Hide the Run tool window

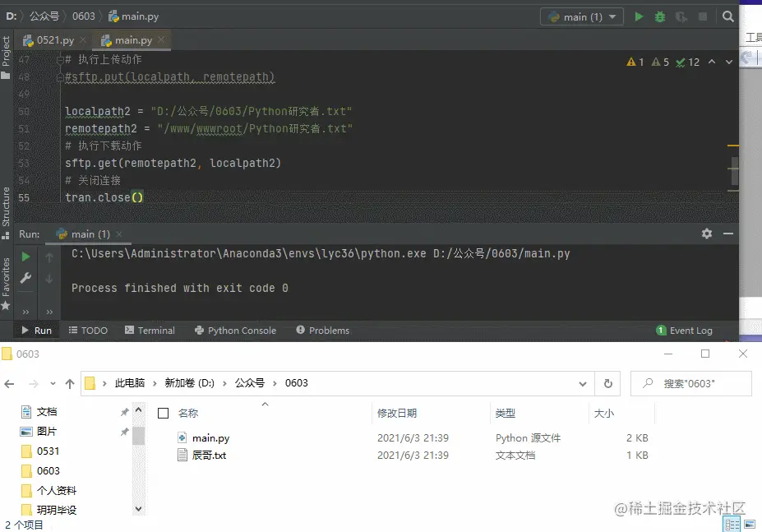(x=728, y=234)
